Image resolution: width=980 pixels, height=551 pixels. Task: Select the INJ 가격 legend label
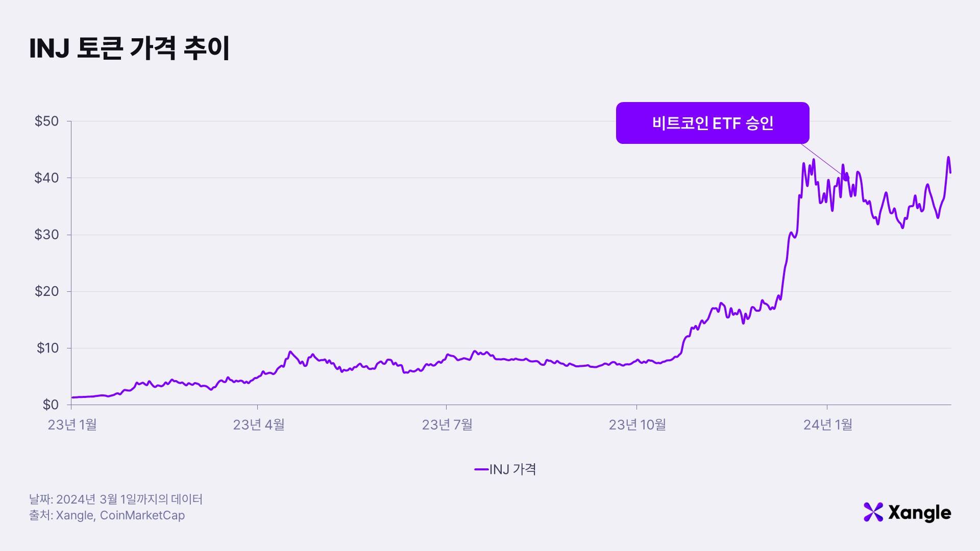[x=512, y=469]
